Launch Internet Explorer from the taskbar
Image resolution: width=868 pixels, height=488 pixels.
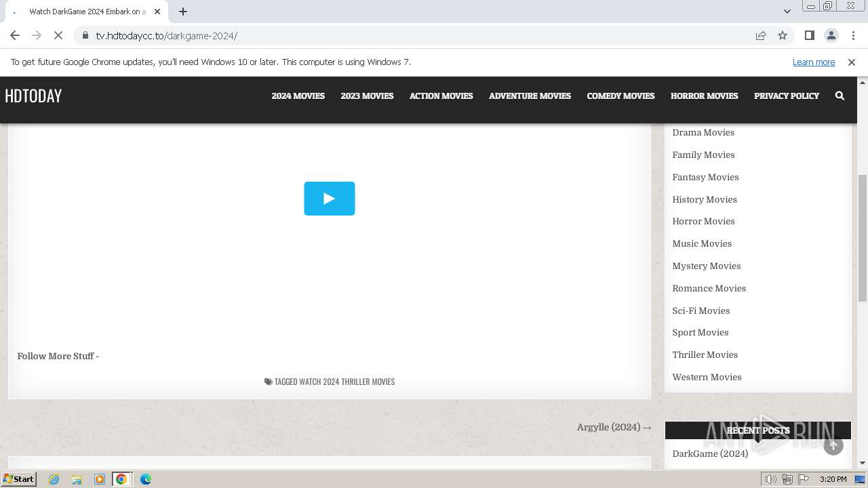54,479
